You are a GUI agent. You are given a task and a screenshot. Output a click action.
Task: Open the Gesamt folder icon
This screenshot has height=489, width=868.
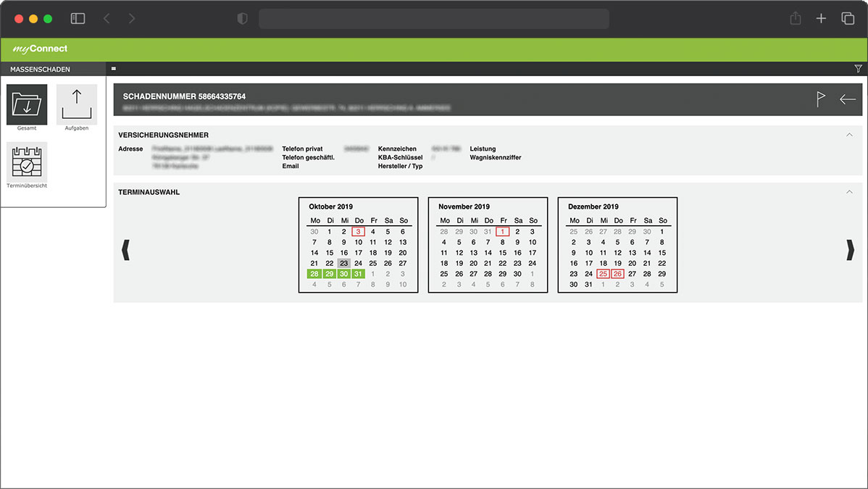pyautogui.click(x=27, y=105)
